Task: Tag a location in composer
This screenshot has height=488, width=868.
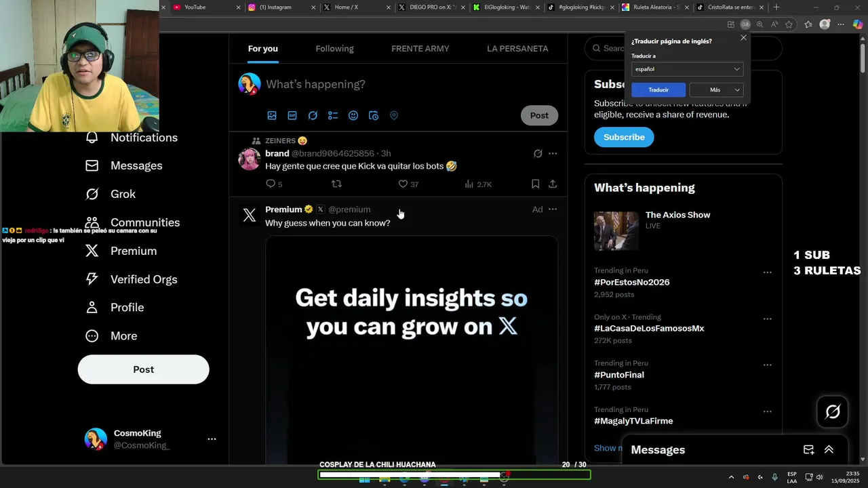Action: pyautogui.click(x=394, y=115)
